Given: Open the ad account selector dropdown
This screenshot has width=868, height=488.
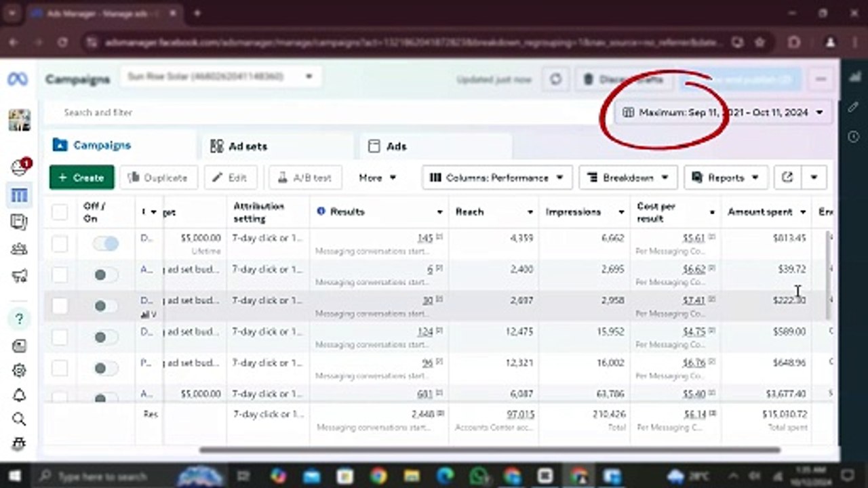Looking at the screenshot, I should [x=220, y=77].
